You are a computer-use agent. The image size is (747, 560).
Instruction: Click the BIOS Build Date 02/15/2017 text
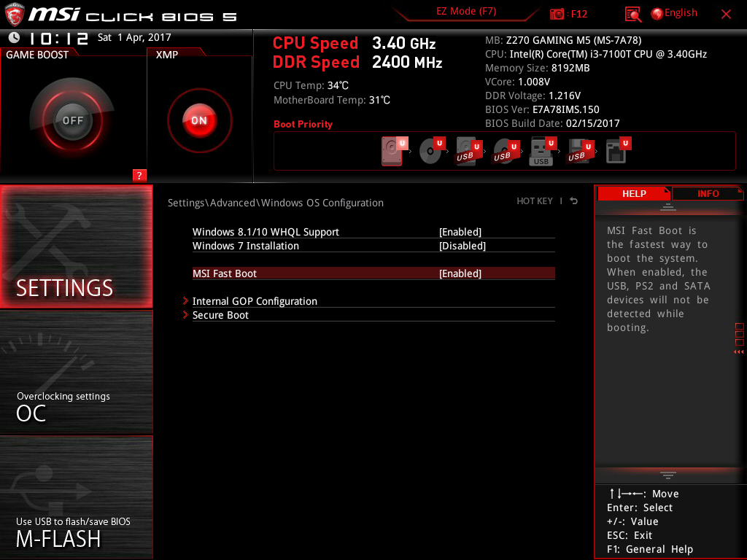552,123
